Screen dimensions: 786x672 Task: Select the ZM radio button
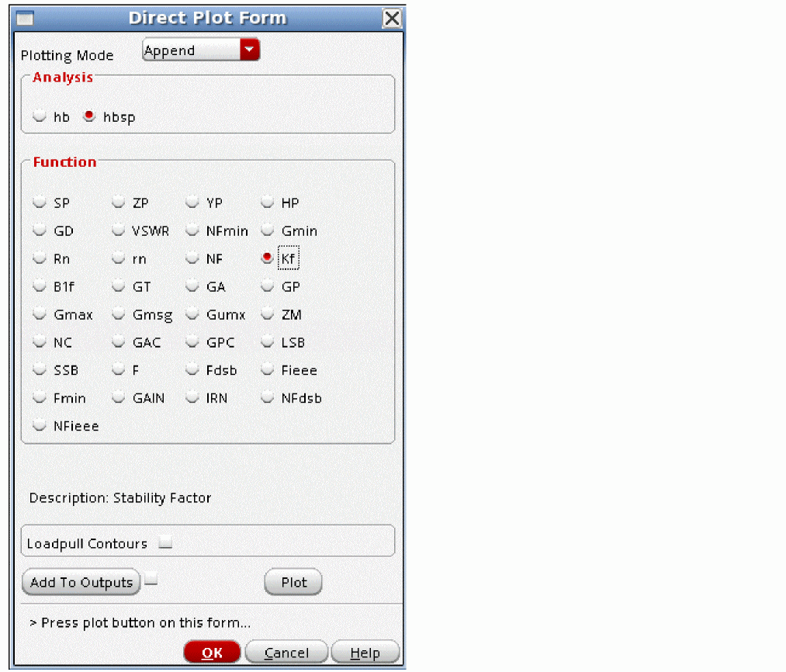point(267,314)
